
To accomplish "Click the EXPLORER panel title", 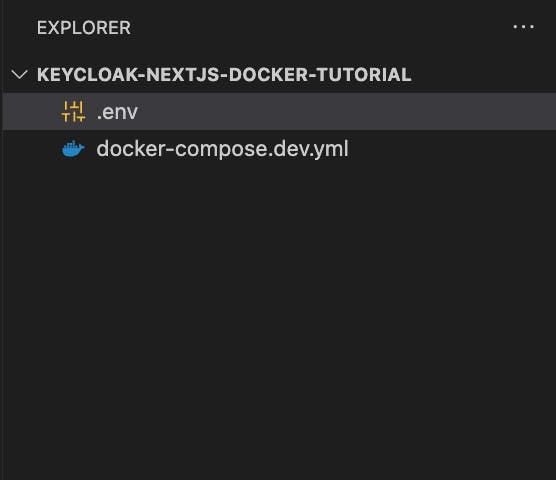I will (x=84, y=28).
